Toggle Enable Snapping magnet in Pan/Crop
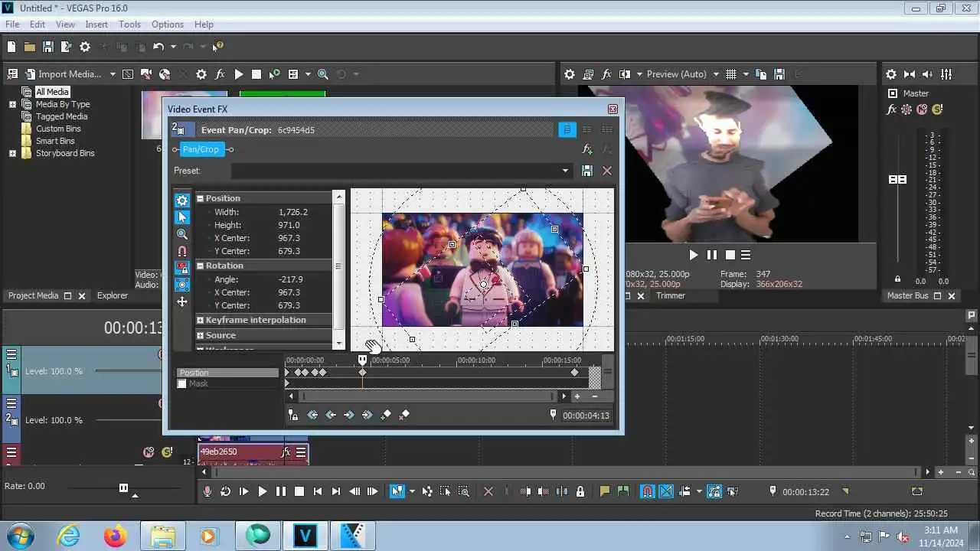980x551 pixels. (182, 251)
